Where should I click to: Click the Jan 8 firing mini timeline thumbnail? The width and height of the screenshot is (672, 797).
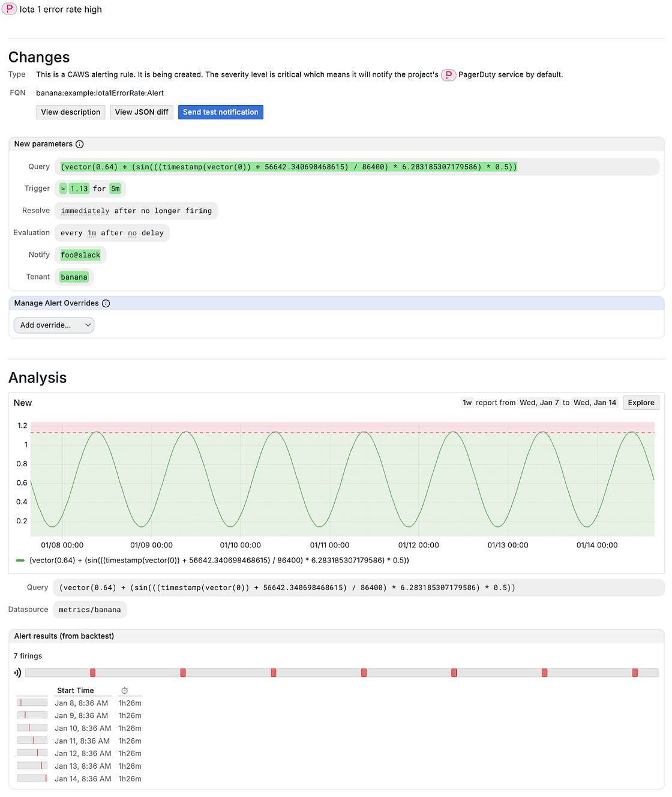(32, 703)
